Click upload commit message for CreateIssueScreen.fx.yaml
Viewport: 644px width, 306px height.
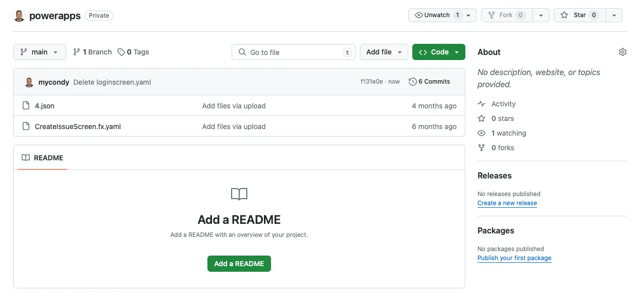[x=234, y=127]
